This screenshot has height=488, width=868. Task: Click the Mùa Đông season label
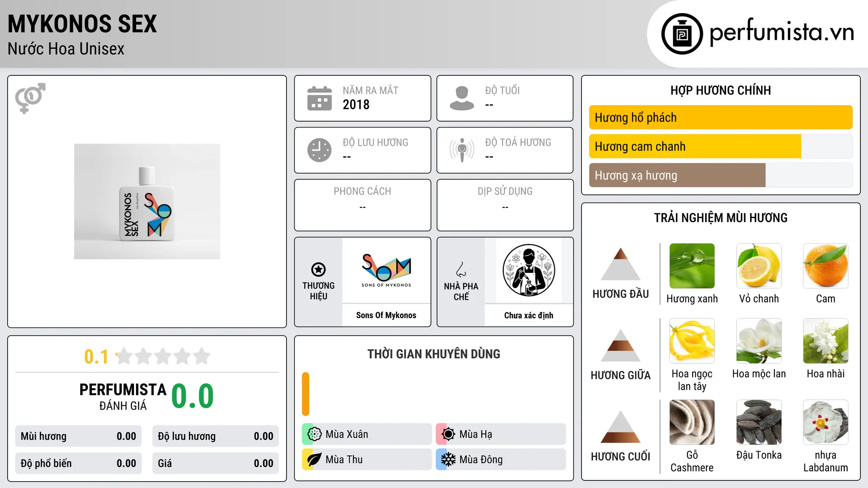click(481, 460)
